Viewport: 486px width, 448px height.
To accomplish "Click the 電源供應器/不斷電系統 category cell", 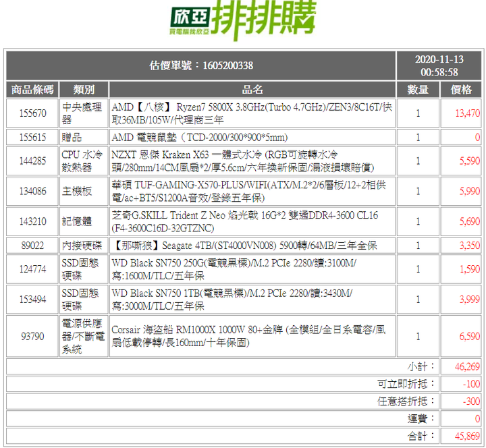I will pos(84,337).
